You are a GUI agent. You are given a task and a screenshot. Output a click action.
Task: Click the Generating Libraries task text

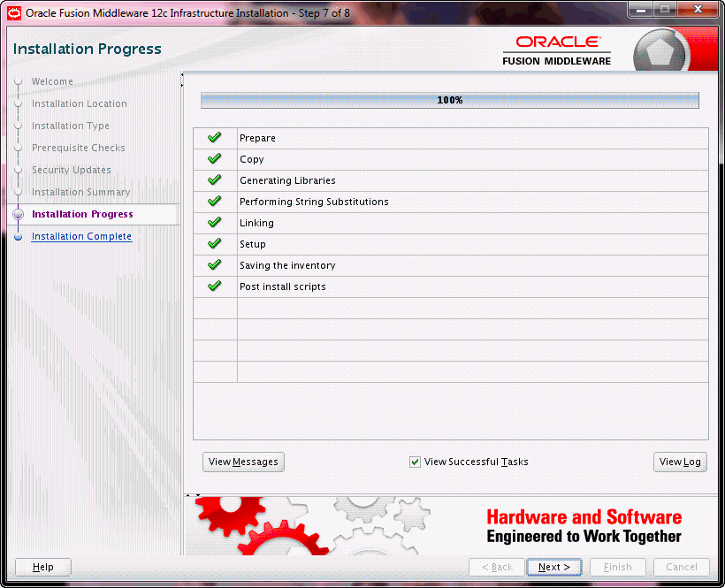(287, 180)
